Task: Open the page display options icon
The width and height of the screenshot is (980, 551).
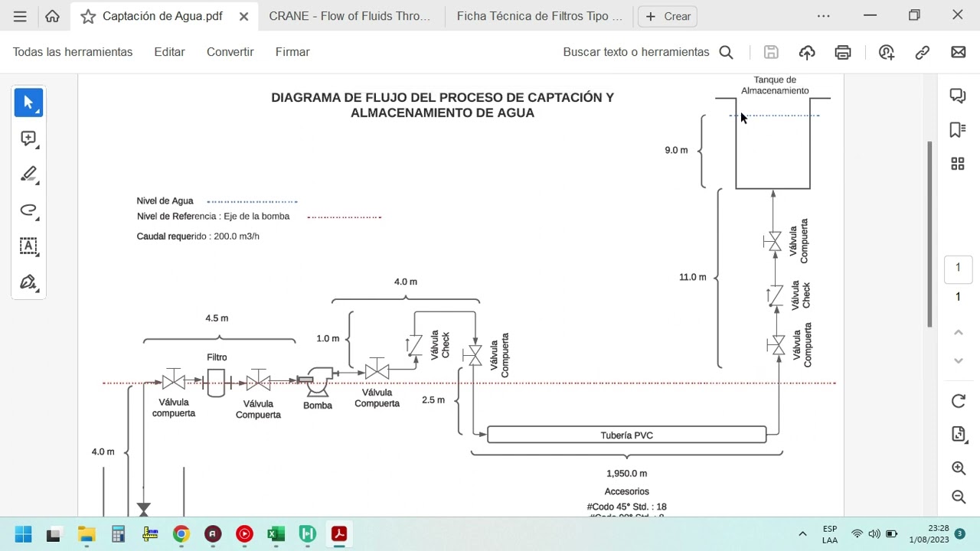Action: pyautogui.click(x=959, y=434)
